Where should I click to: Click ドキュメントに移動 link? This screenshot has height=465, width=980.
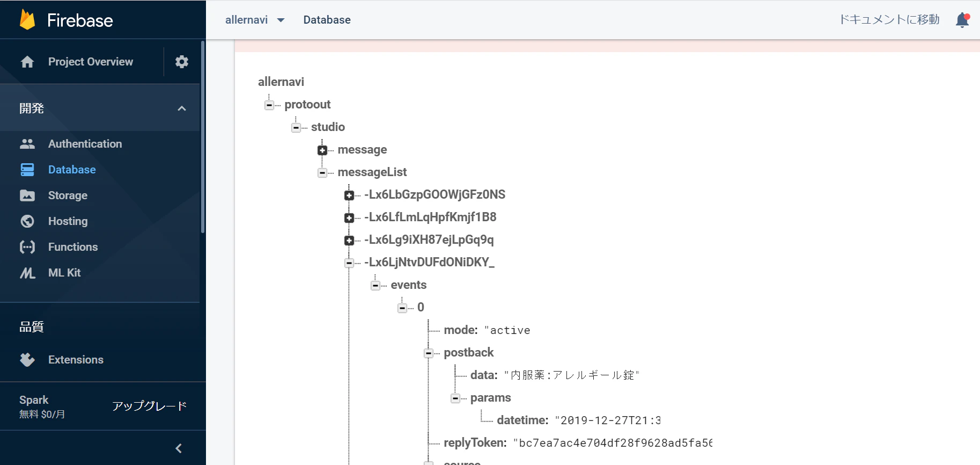(889, 20)
